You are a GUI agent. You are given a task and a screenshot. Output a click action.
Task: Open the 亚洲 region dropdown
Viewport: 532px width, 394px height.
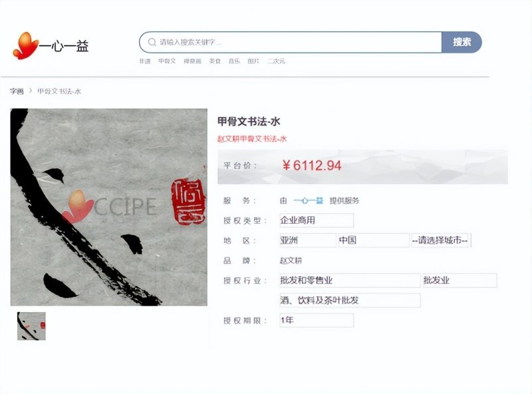307,240
